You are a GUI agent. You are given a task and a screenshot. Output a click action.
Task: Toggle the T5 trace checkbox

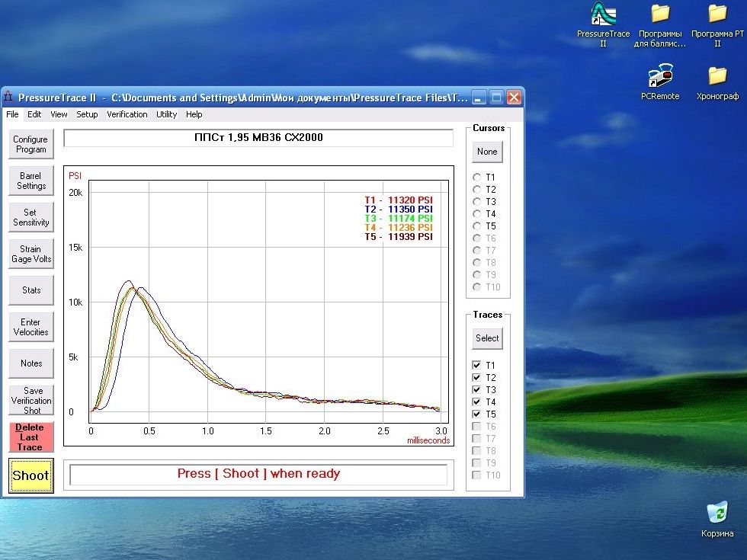476,414
